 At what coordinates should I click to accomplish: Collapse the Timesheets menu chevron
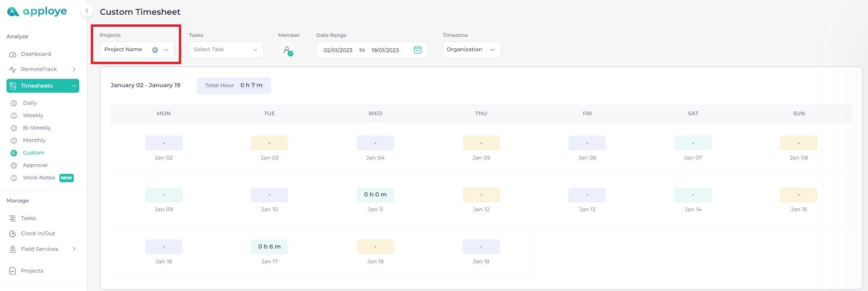tap(74, 86)
